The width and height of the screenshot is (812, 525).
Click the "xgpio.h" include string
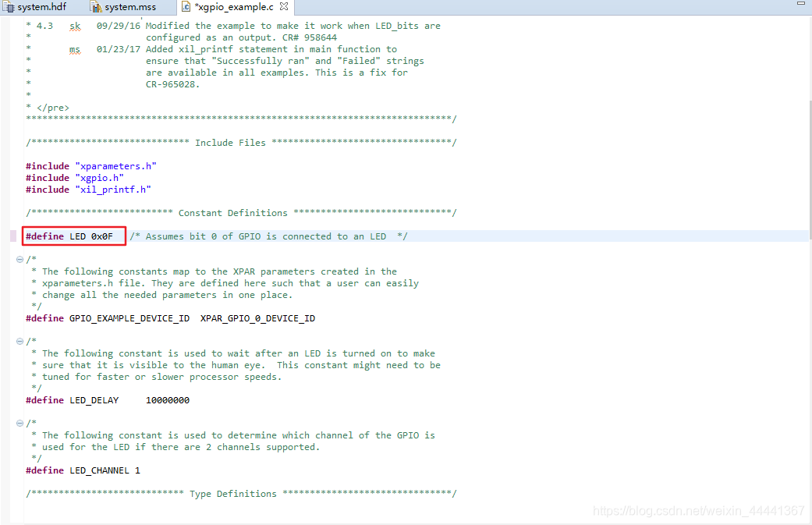tap(99, 178)
